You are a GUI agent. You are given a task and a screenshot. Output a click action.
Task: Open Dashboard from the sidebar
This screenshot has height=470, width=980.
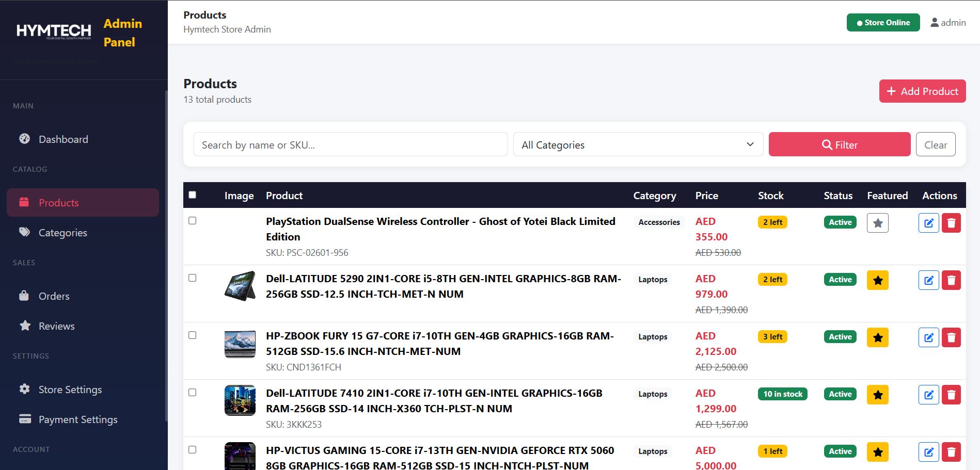pos(83,139)
